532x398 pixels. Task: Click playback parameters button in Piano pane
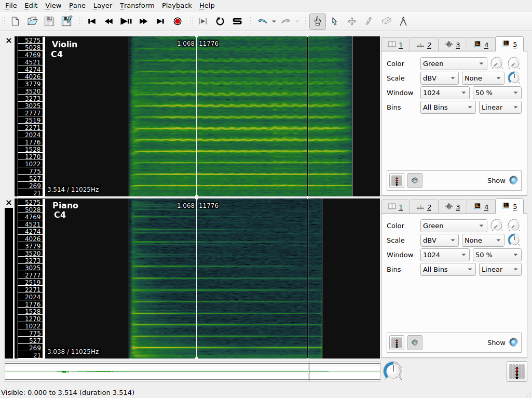(415, 342)
